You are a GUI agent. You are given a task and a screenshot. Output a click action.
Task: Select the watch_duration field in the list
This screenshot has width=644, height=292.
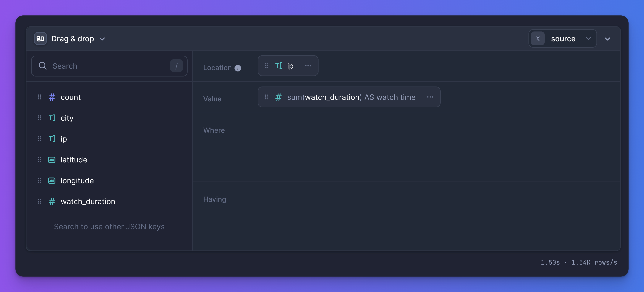pos(88,201)
